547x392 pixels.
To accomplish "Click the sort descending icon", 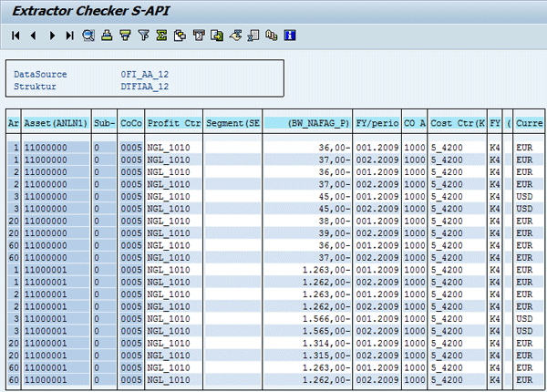I will tap(126, 36).
